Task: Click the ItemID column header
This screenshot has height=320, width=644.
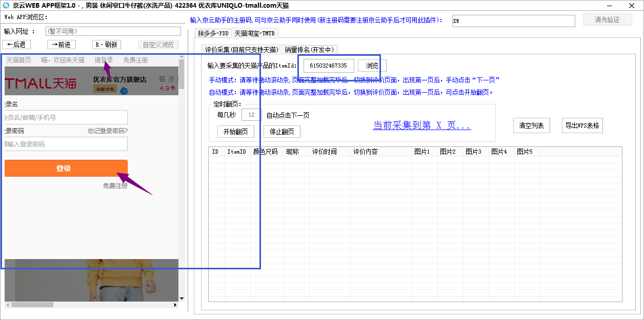Action: pos(237,152)
